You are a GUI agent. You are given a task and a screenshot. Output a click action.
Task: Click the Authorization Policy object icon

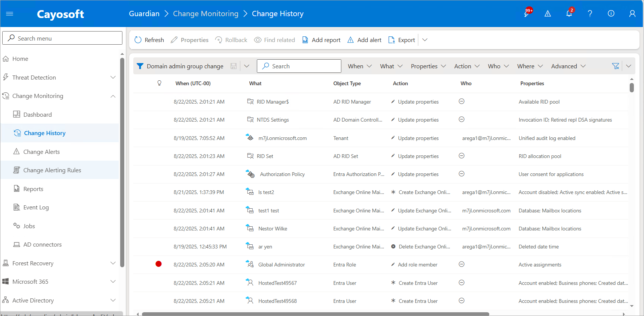(x=250, y=174)
